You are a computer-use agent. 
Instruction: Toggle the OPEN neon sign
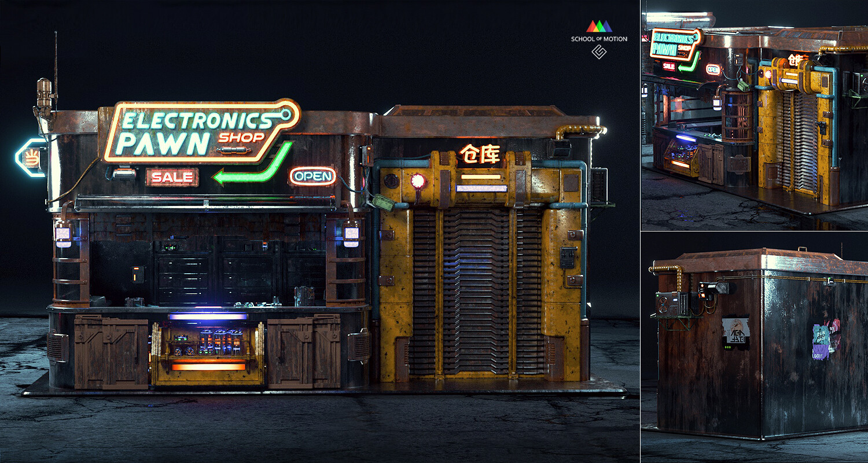311,178
